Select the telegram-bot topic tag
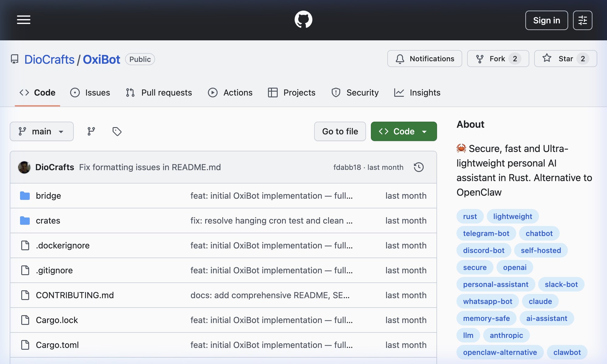Image resolution: width=607 pixels, height=364 pixels. click(486, 233)
